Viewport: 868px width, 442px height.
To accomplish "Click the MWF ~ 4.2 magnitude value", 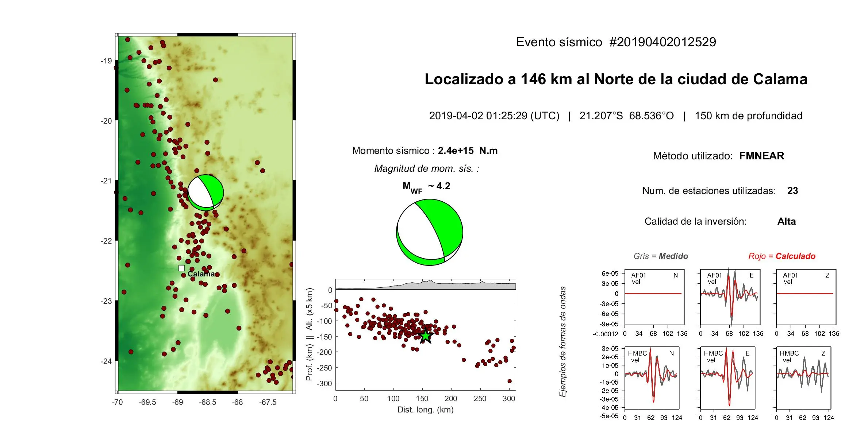I will click(426, 187).
